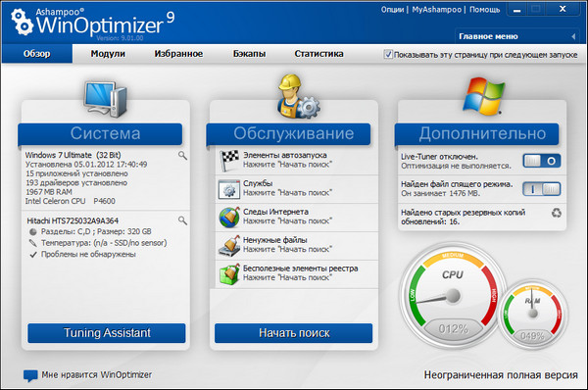Viewport: 588px width, 390px height.
Task: Toggle the hibernation file switch
Action: click(x=542, y=189)
